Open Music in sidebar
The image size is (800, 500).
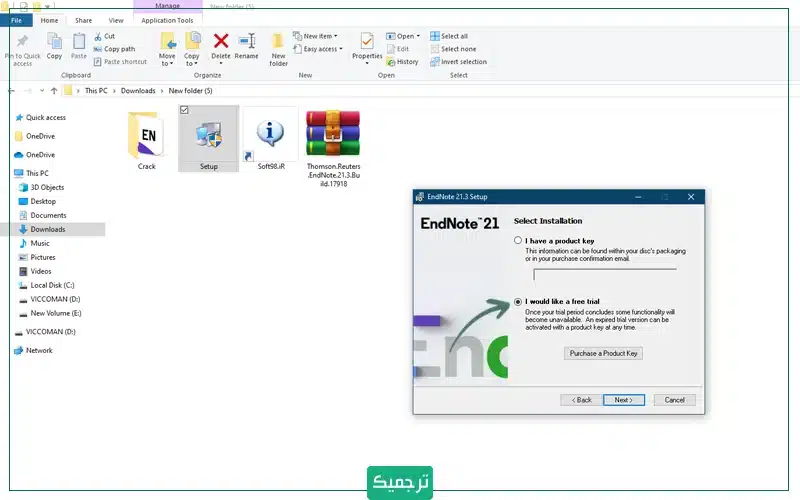(35, 243)
